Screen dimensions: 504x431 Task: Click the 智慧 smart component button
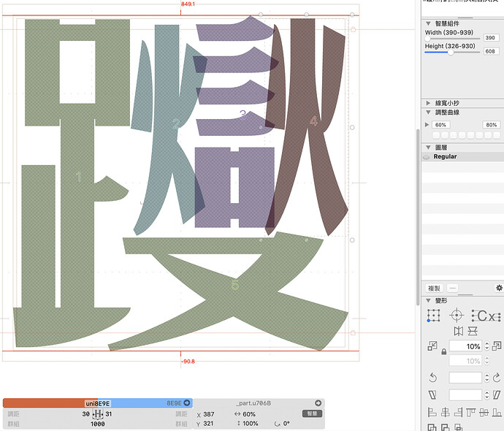[312, 413]
